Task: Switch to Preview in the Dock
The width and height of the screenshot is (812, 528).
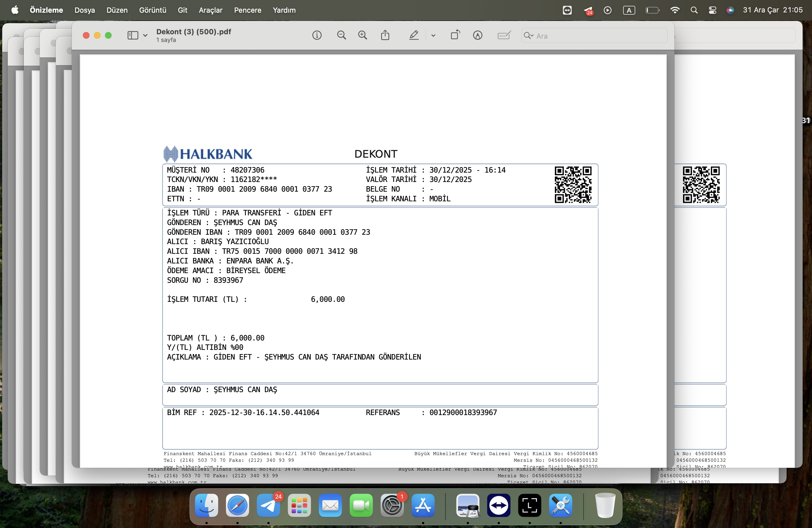Action: (468, 505)
